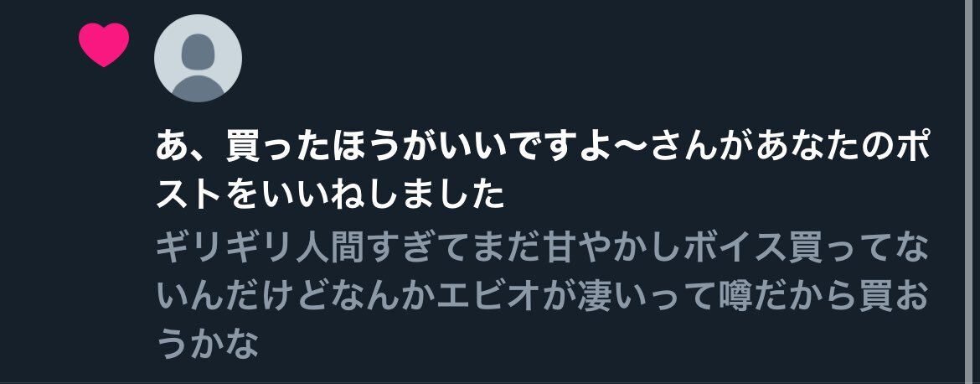Click the 買お text at the second line end
This screenshot has width=980, height=384.
pos(892,297)
